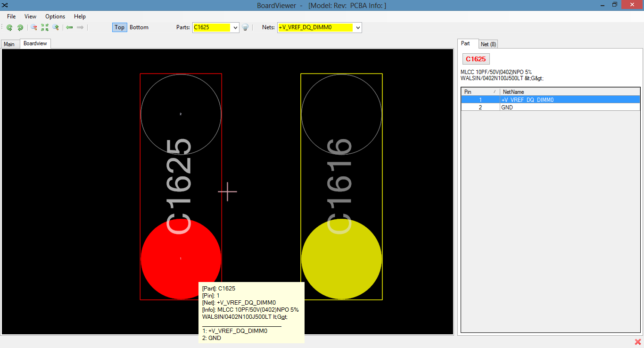This screenshot has height=348, width=644.
Task: Toggle the Top board side view
Action: pyautogui.click(x=119, y=27)
